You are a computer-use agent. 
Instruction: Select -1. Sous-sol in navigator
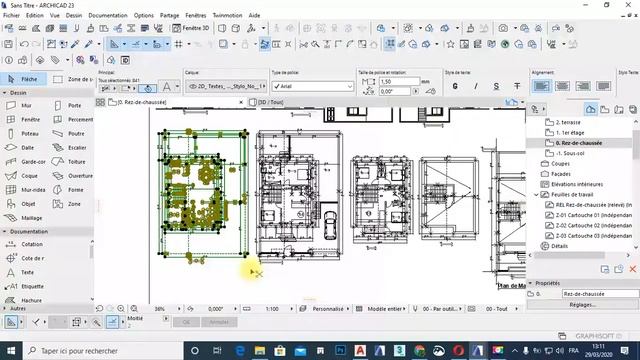(x=570, y=153)
